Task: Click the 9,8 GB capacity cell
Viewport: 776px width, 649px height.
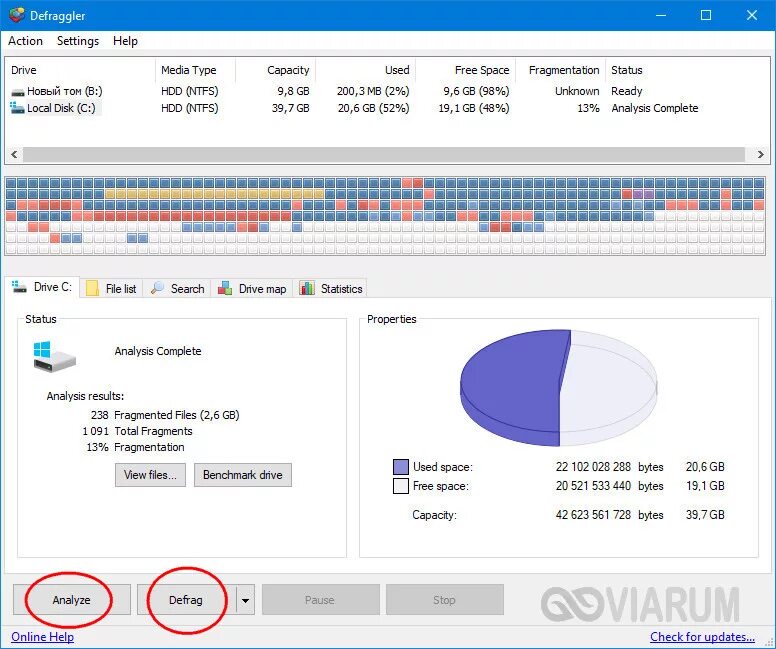Action: [293, 91]
